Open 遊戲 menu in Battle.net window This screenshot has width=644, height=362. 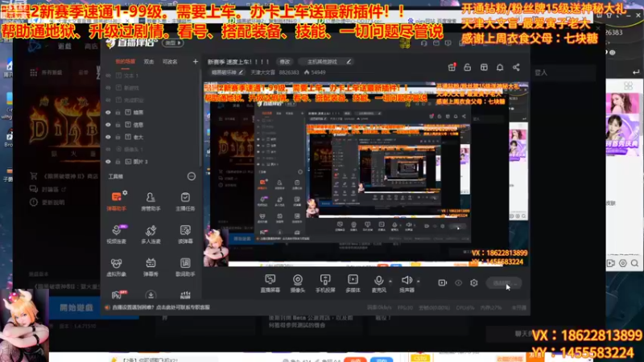64,47
